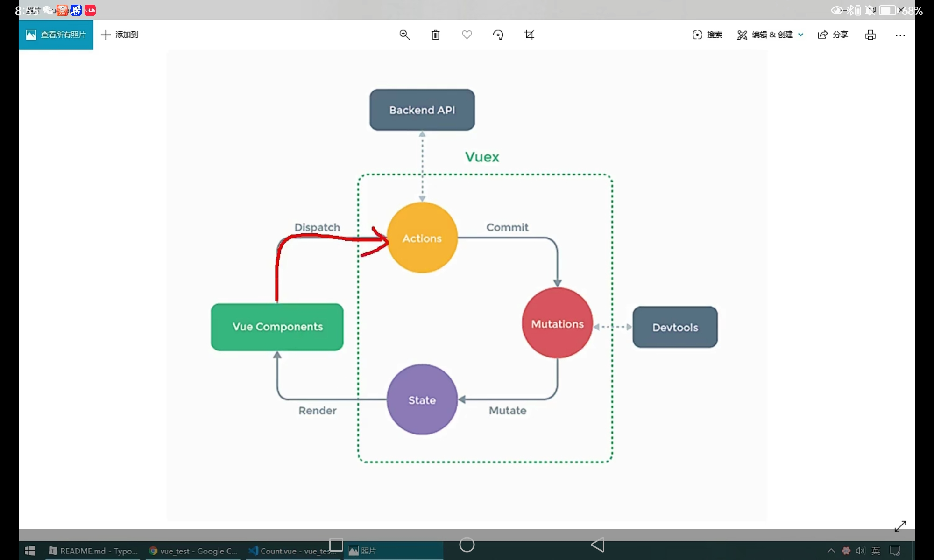
Task: Click the zoom magnifier icon
Action: 404,35
